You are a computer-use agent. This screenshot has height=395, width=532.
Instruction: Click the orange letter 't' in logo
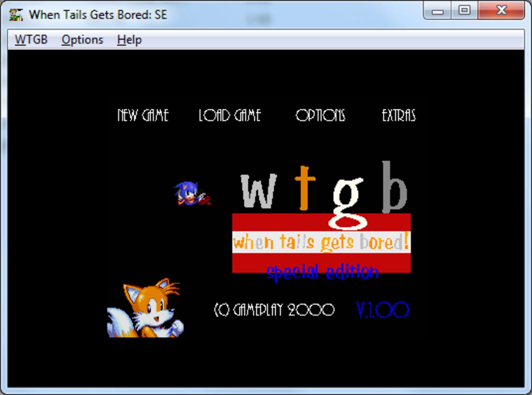(305, 188)
